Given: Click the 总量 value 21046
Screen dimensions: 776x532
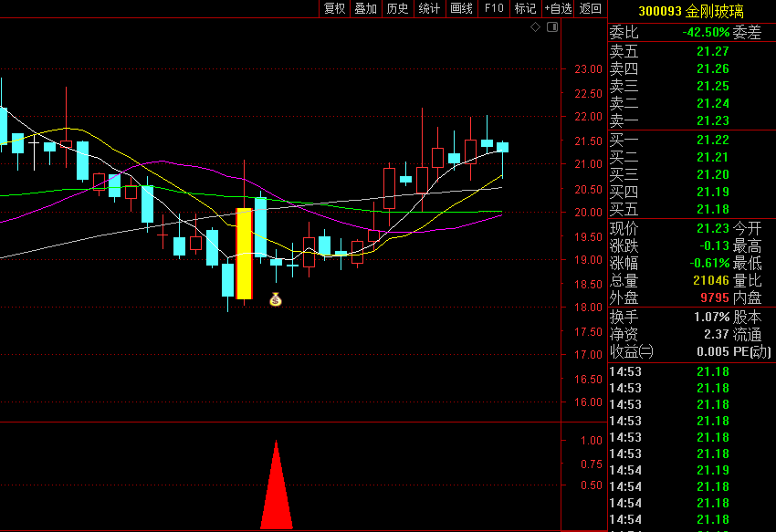Looking at the screenshot, I should [x=711, y=280].
